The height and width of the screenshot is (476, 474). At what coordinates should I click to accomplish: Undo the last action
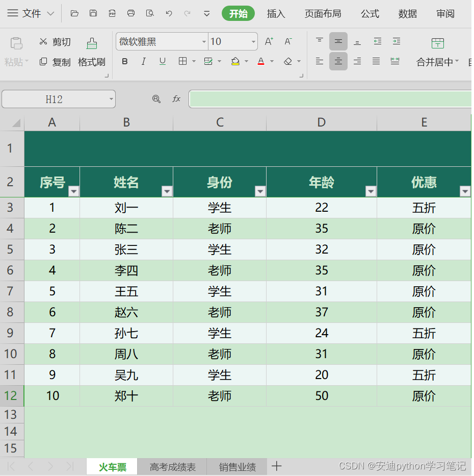tap(169, 14)
